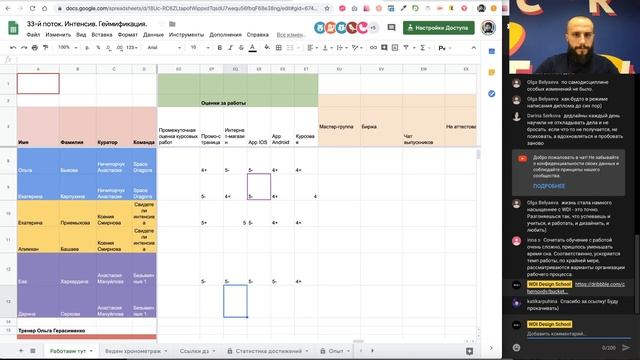This screenshot has height=360, width=640.
Task: Open emoji picker in chat
Action: click(x=516, y=347)
